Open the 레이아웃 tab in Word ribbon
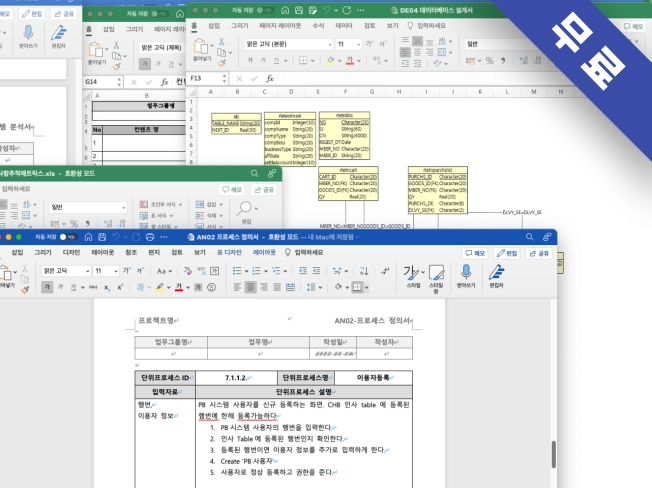Image resolution: width=652 pixels, height=488 pixels. point(103,253)
